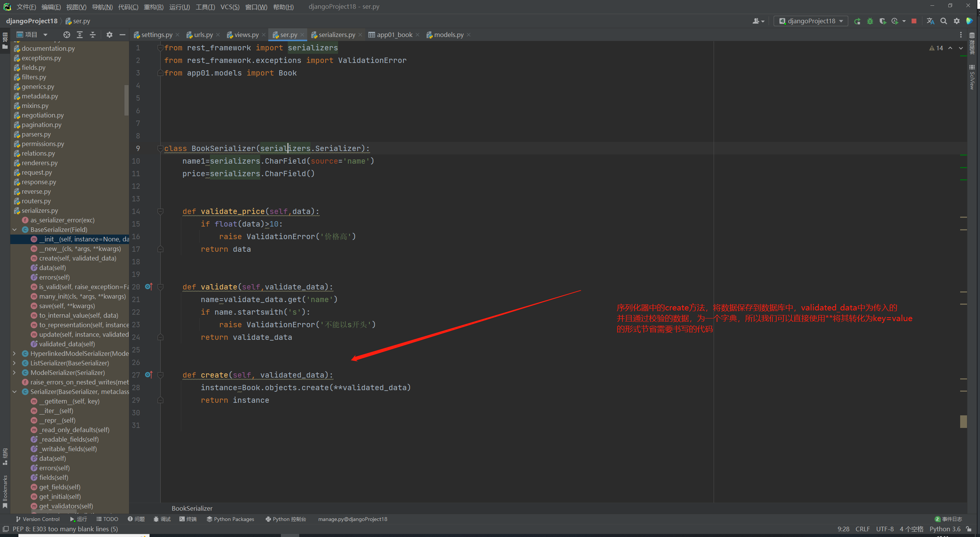Expand ModelSerializer(Serializer) tree node
The height and width of the screenshot is (537, 980).
pos(15,373)
